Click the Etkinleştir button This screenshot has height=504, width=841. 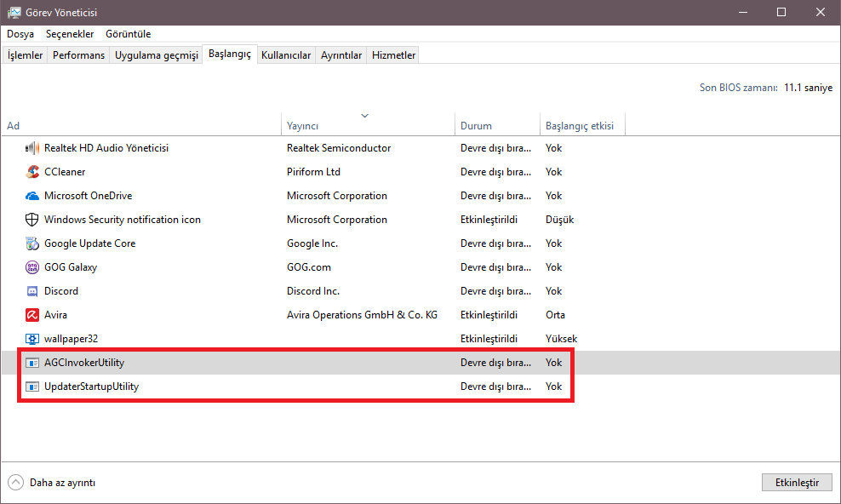tap(797, 483)
